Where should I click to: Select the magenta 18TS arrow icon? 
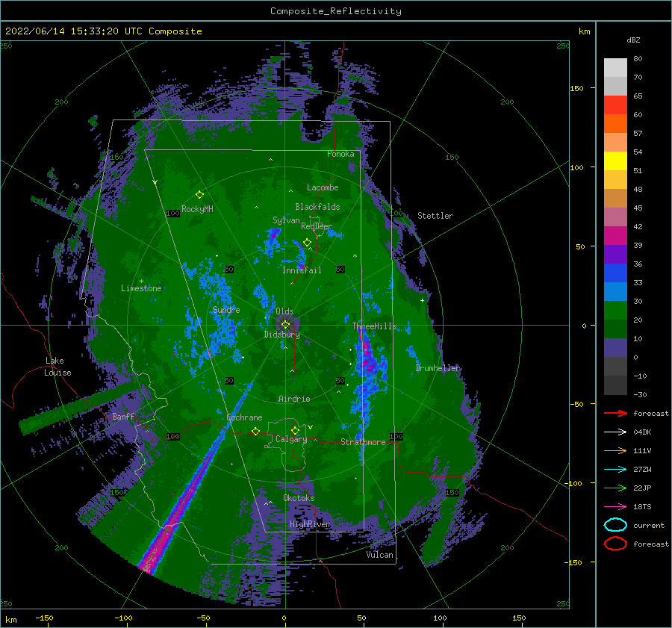615,507
